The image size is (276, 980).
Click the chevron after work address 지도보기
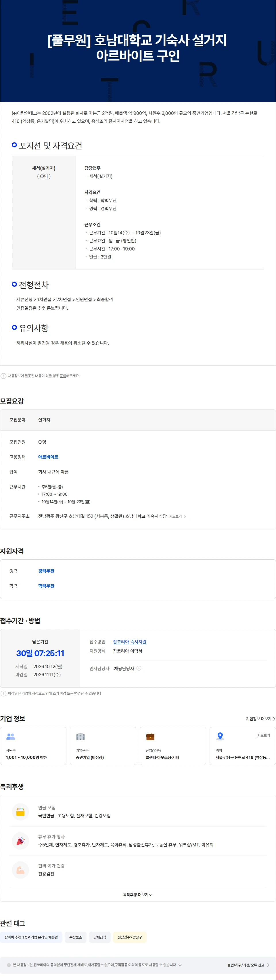pos(185,516)
